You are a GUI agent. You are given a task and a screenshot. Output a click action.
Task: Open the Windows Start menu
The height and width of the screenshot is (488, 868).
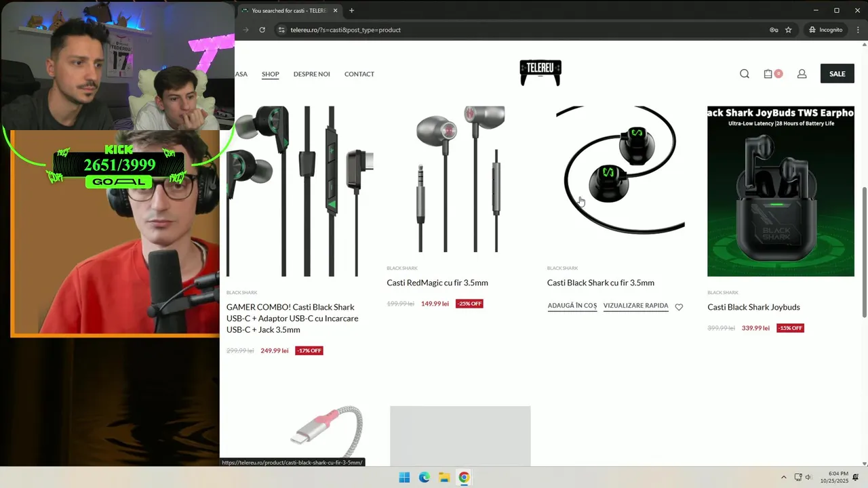[404, 477]
